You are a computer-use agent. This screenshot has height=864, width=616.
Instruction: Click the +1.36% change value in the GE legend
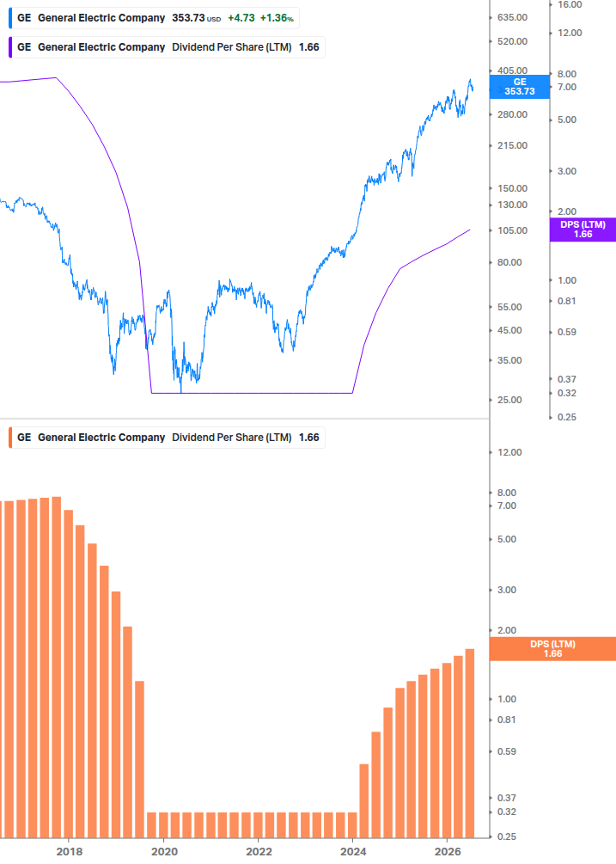coord(277,18)
